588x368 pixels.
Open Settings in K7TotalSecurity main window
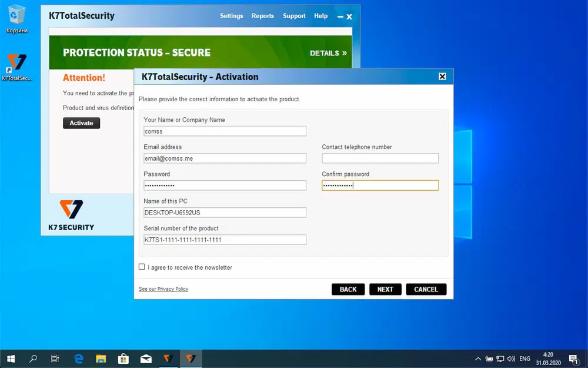(x=231, y=16)
